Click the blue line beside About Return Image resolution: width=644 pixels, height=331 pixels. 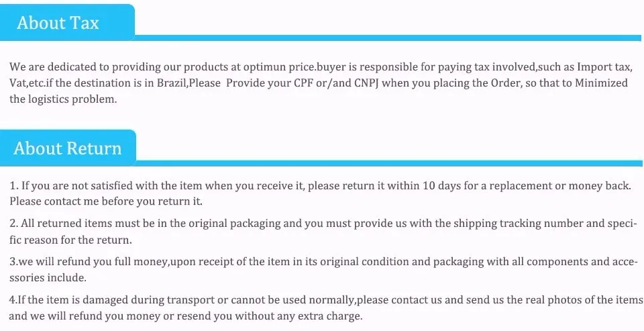(x=389, y=163)
